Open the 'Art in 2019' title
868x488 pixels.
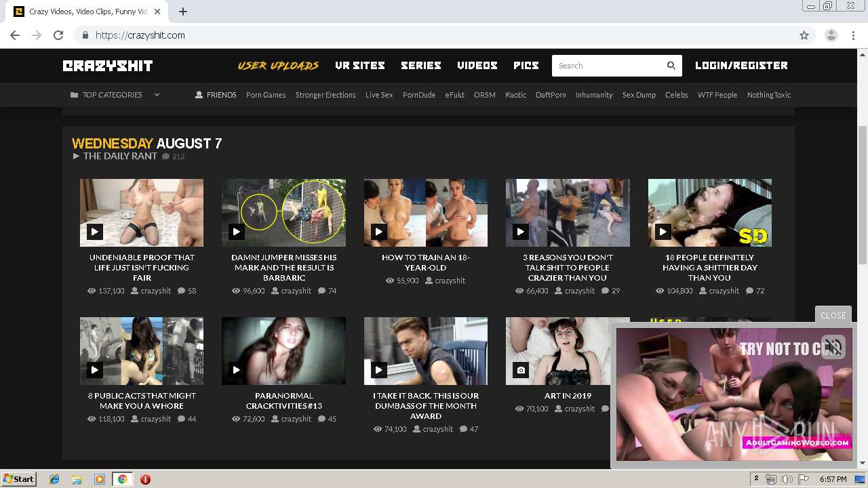point(568,396)
